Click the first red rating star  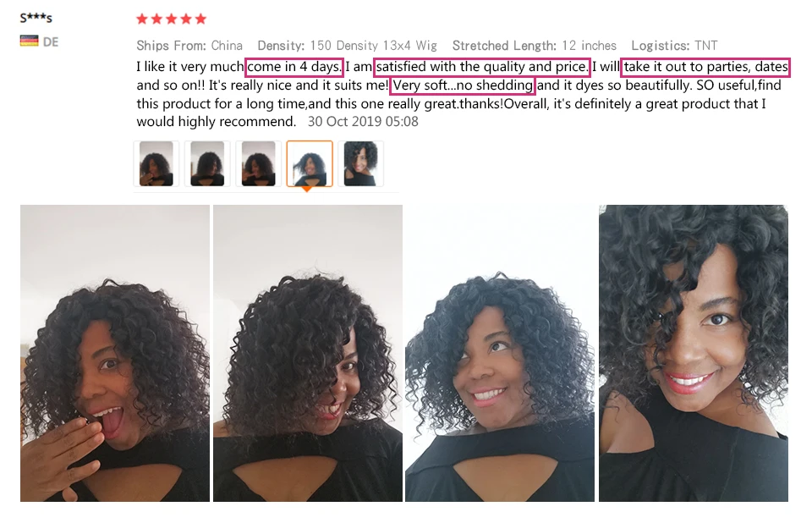click(x=142, y=19)
